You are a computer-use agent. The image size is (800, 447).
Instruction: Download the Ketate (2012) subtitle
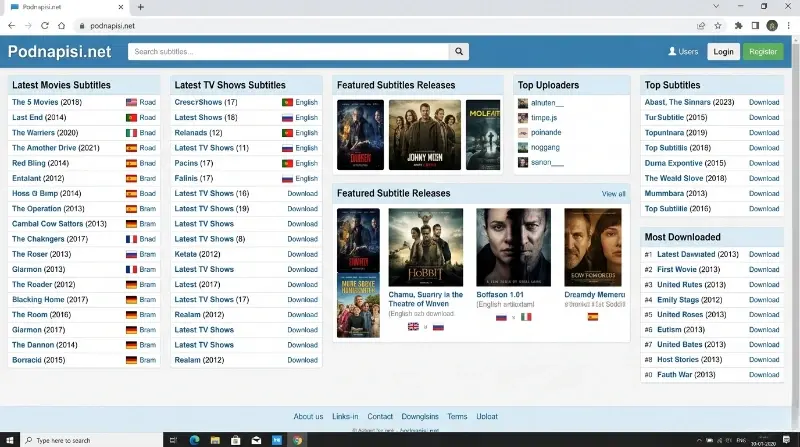click(x=303, y=254)
